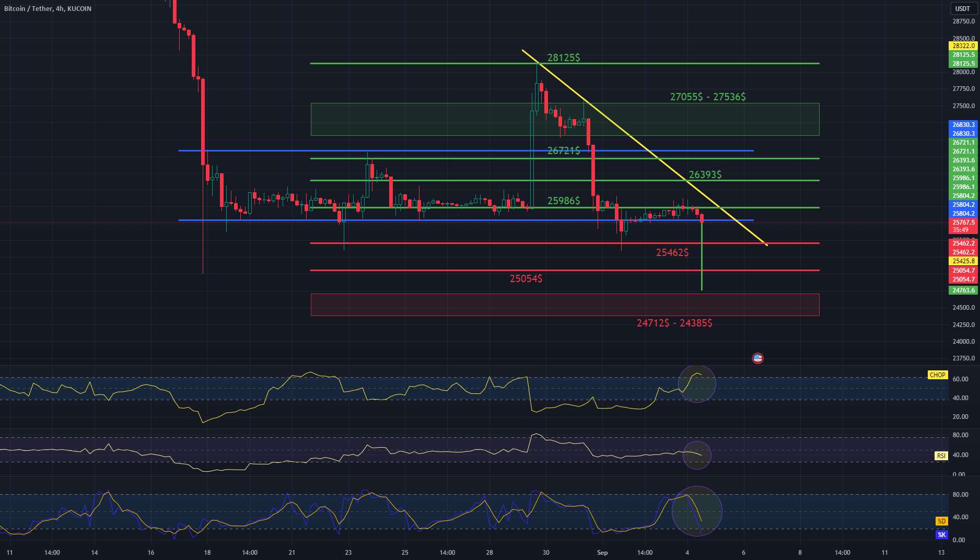
Task: Select the circle highlight on the stochastic pane
Action: [x=697, y=511]
